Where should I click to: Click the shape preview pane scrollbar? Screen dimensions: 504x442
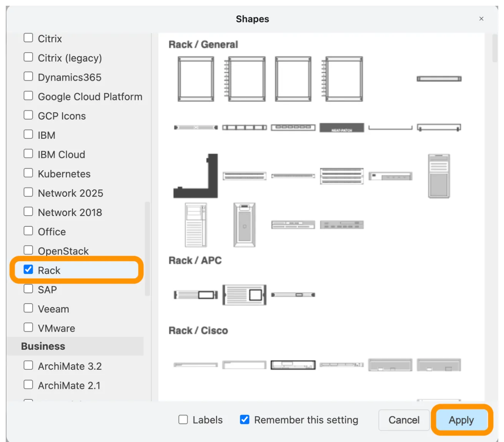tap(495, 48)
